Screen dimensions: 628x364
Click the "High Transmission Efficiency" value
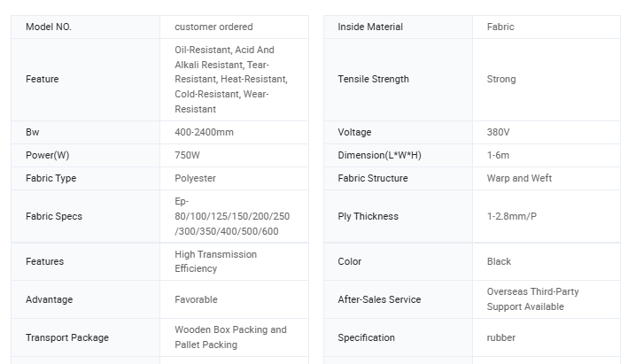[x=215, y=261]
